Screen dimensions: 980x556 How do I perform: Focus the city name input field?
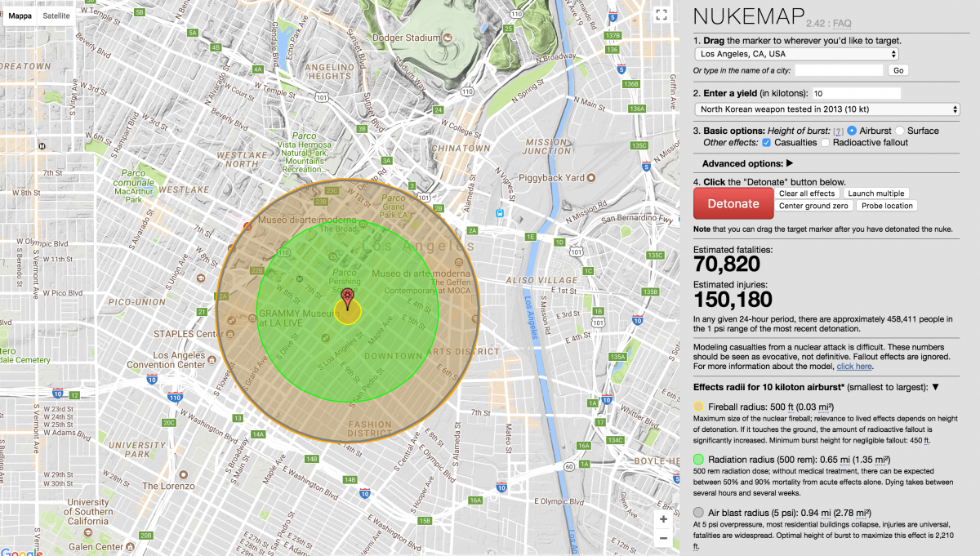[840, 71]
